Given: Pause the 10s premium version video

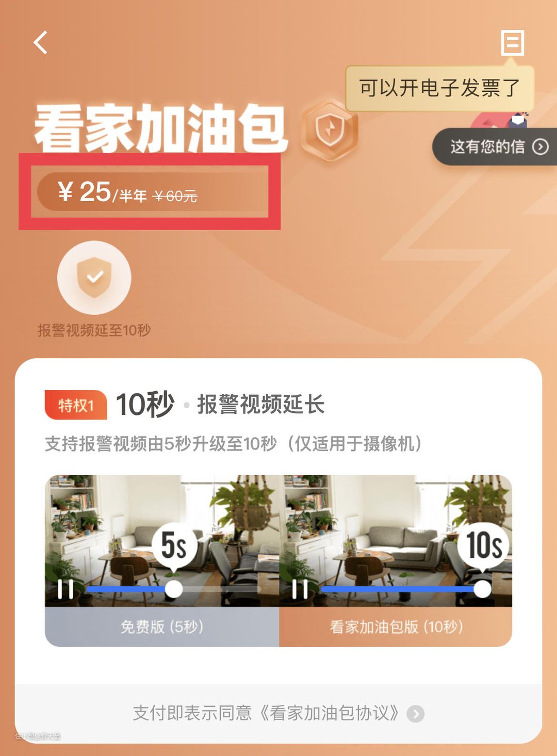Looking at the screenshot, I should [300, 589].
